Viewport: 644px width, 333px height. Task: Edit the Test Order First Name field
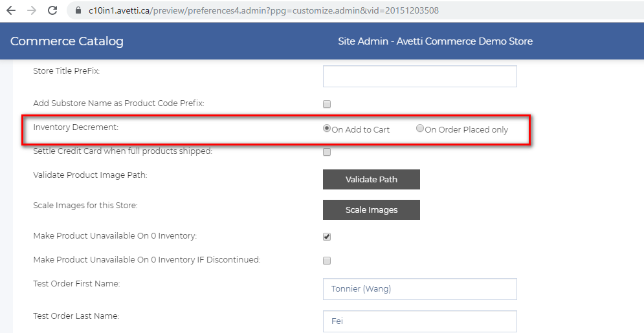(x=420, y=289)
